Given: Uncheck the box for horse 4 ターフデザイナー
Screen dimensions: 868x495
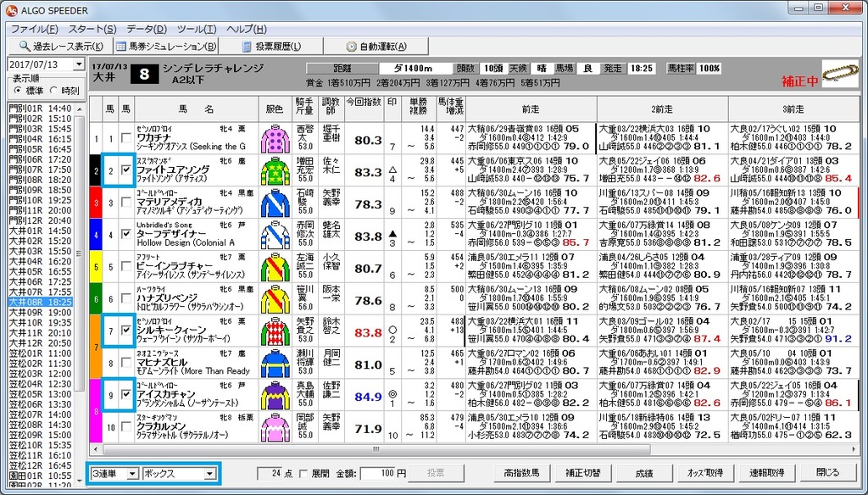Looking at the screenshot, I should coord(126,234).
